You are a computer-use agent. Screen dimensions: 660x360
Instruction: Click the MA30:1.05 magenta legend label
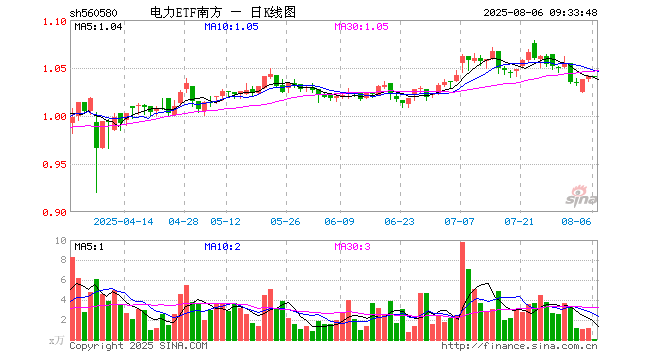pyautogui.click(x=361, y=27)
